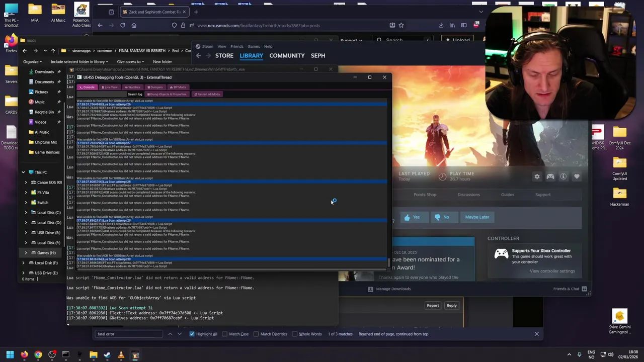Open the View menu in Steam
This screenshot has height=362, width=644.
222,46
